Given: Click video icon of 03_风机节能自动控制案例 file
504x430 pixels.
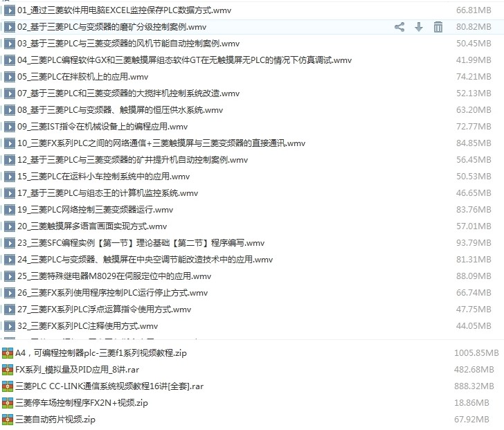Looking at the screenshot, I should (10, 44).
